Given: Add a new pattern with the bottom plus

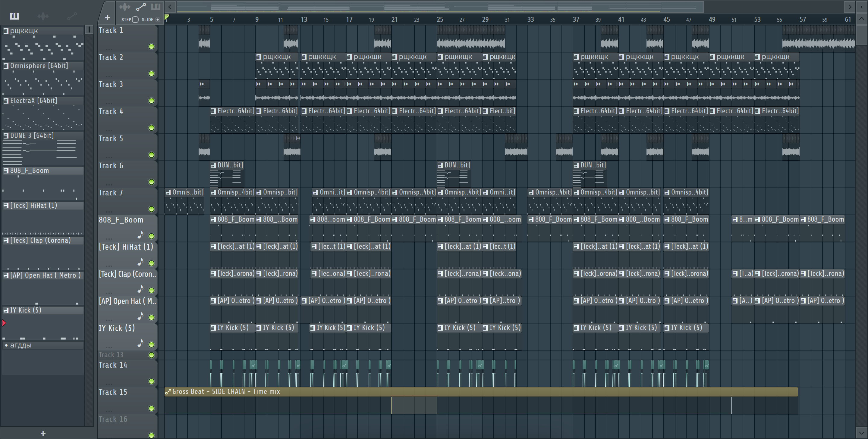Looking at the screenshot, I should (x=43, y=433).
